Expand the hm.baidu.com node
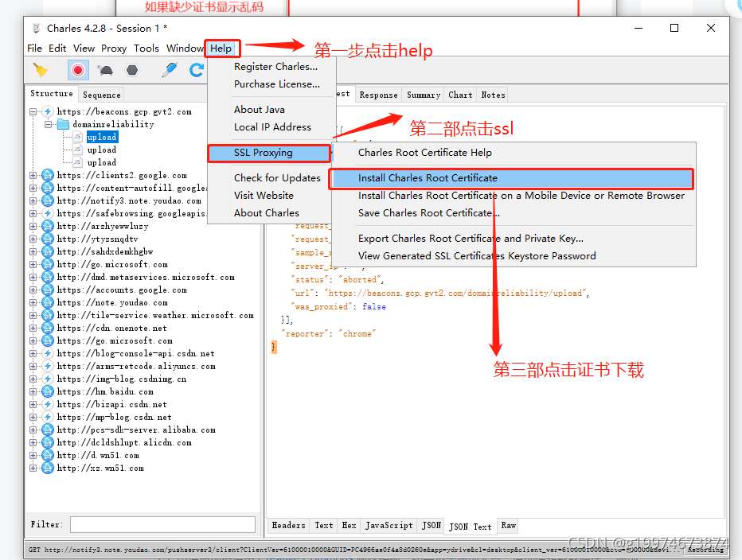742x560 pixels. click(x=33, y=392)
